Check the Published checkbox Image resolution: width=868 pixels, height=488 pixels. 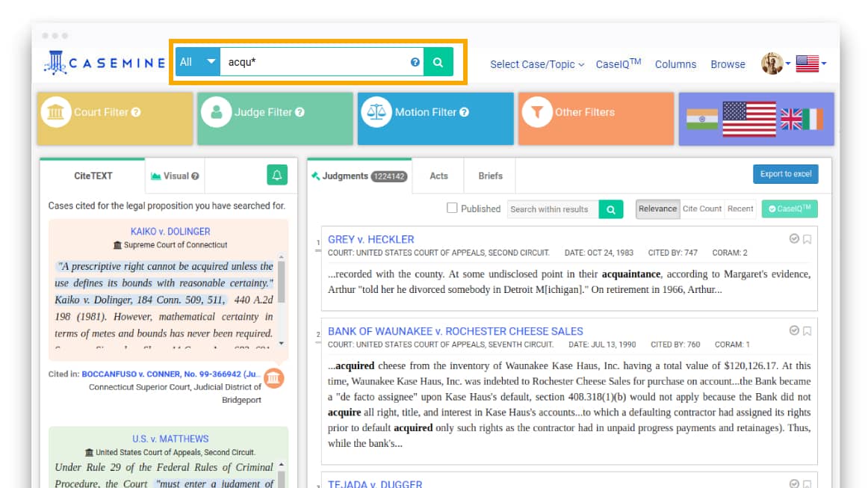(452, 209)
